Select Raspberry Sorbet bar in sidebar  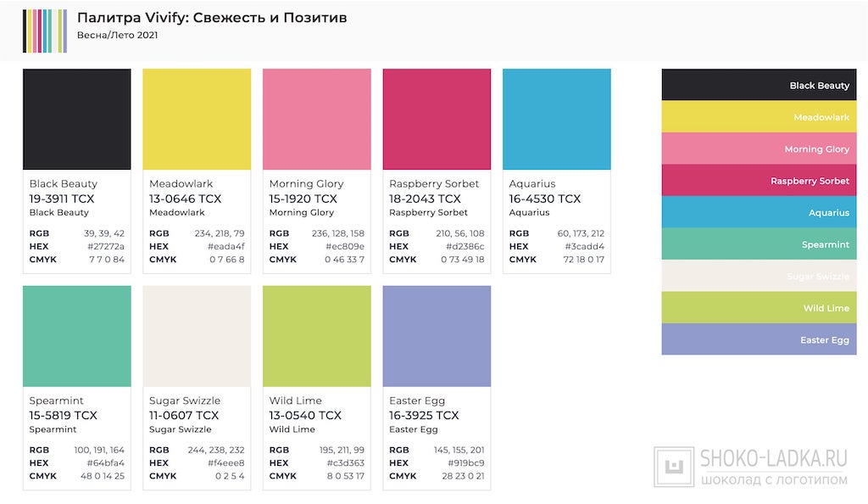pyautogui.click(x=759, y=181)
